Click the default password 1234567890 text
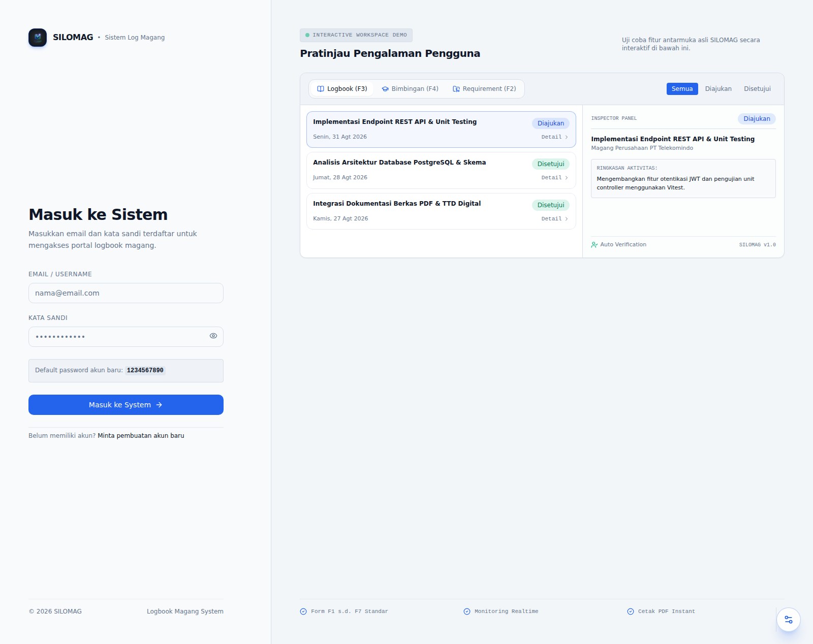Screen dimensions: 813x644 pyautogui.click(x=145, y=370)
